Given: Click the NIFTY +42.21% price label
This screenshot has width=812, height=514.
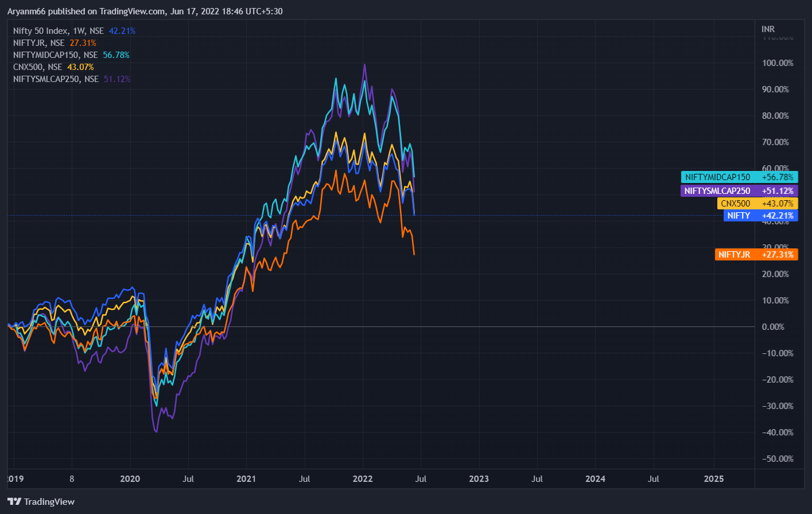Looking at the screenshot, I should tap(761, 216).
